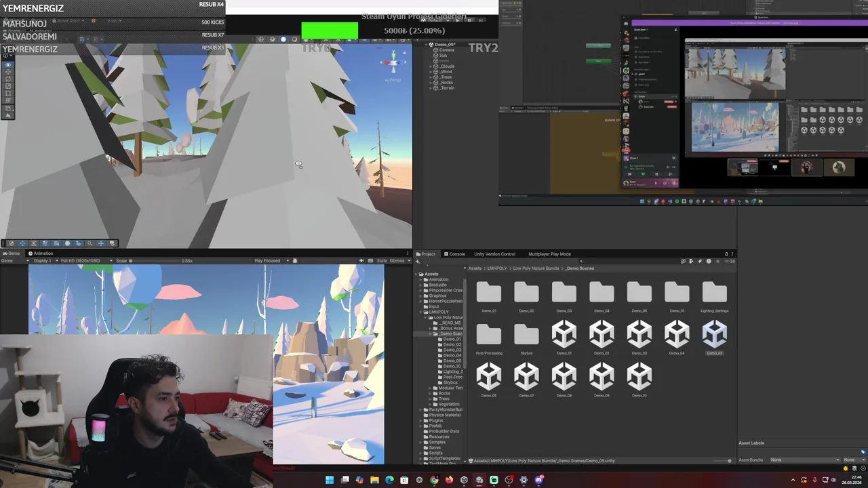The image size is (868, 488).
Task: Click the favorites star icon in Project toolbar
Action: tap(717, 262)
